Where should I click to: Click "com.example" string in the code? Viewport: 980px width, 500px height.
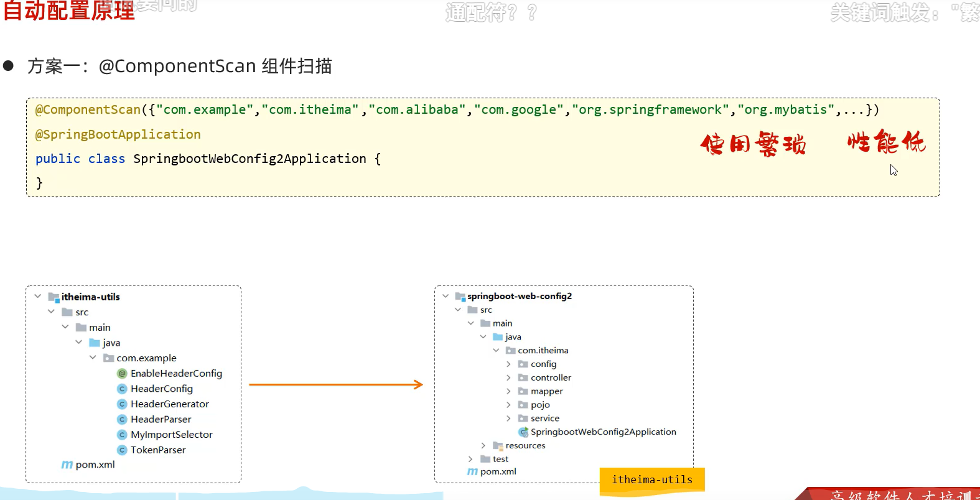click(205, 110)
